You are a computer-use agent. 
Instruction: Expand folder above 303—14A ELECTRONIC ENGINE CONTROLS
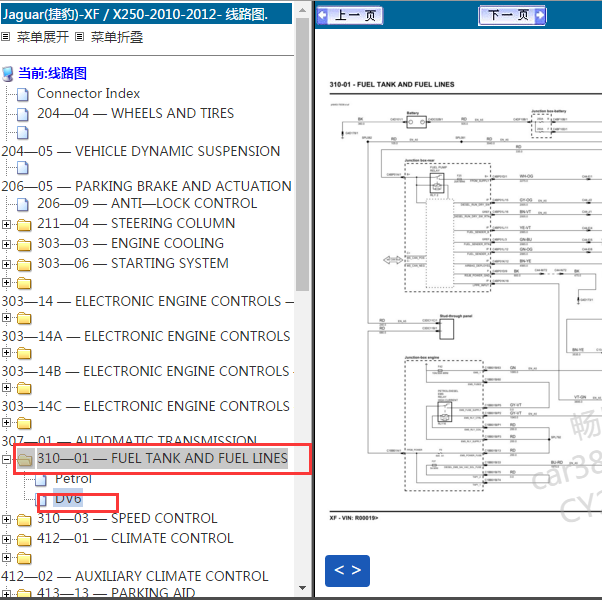6,317
